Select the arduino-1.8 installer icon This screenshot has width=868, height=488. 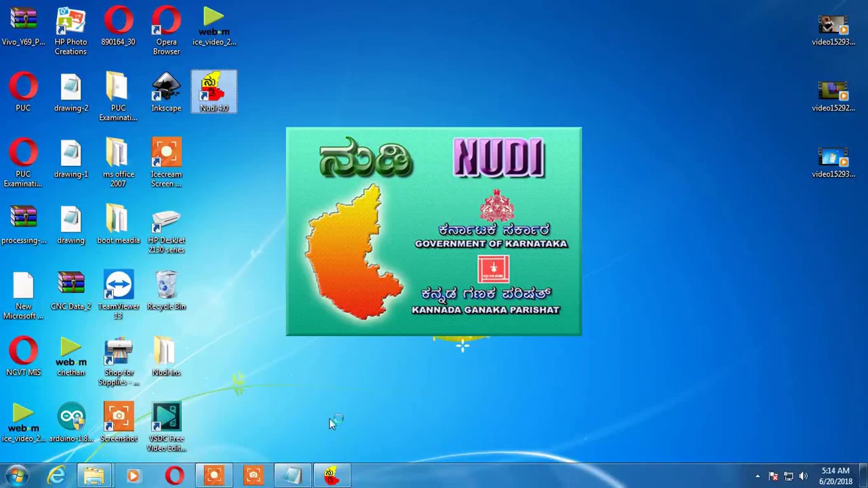pyautogui.click(x=71, y=422)
